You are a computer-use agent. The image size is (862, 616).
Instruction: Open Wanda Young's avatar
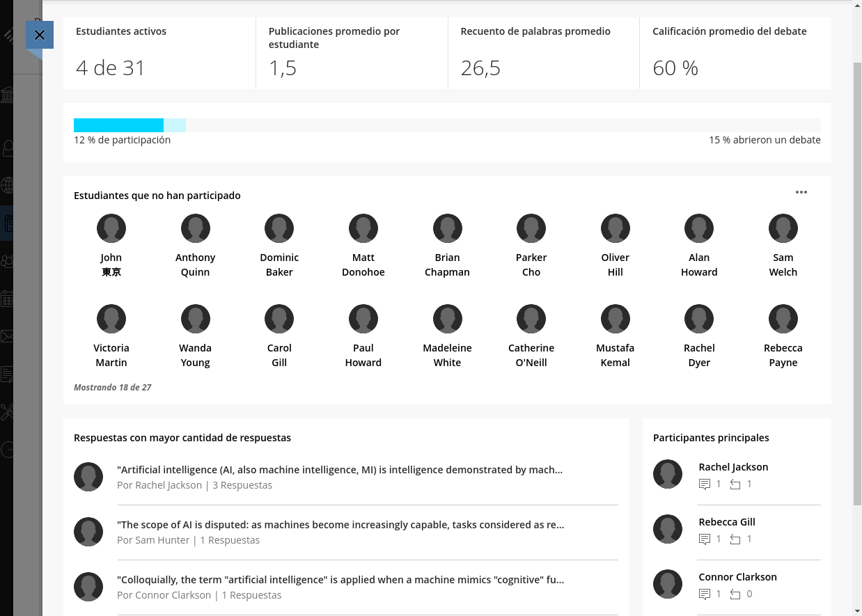196,319
